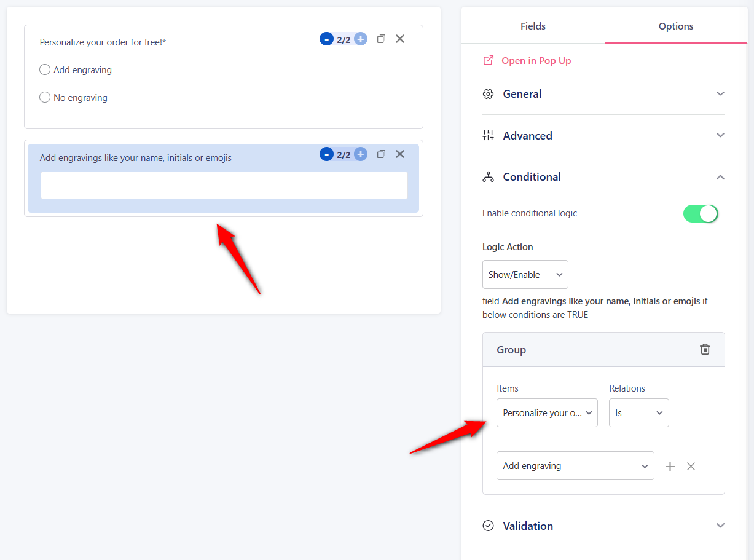Select the 'Add engraving' radio option
Image resolution: width=754 pixels, height=560 pixels.
(45, 69)
